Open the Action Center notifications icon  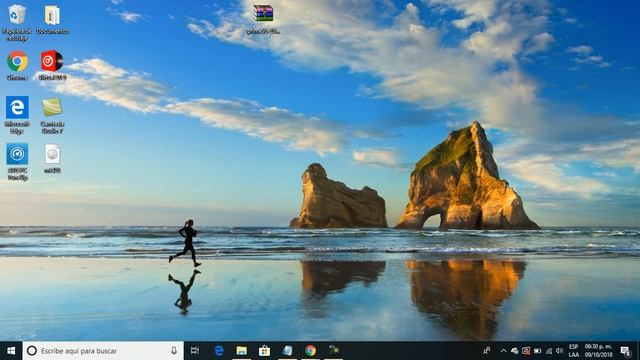pos(625,351)
